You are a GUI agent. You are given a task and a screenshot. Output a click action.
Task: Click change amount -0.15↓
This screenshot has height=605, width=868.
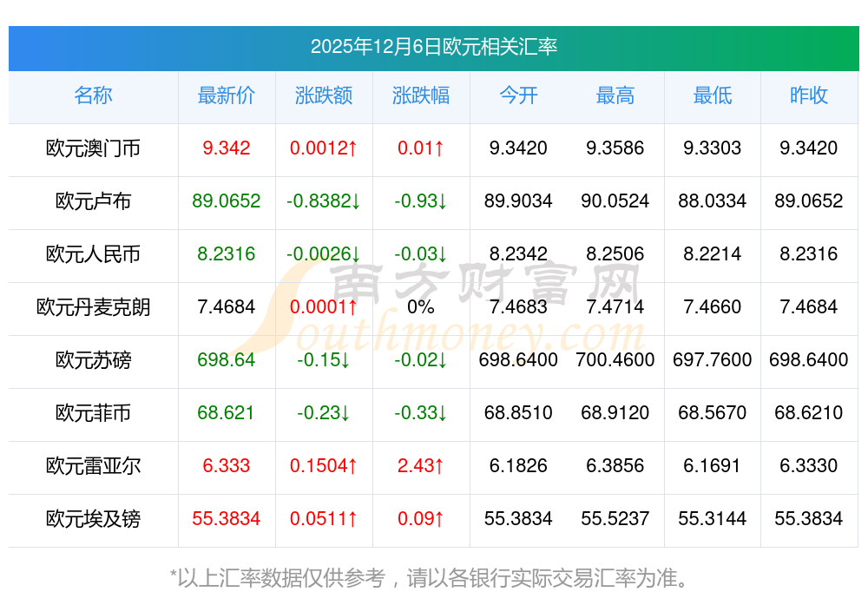coord(324,360)
